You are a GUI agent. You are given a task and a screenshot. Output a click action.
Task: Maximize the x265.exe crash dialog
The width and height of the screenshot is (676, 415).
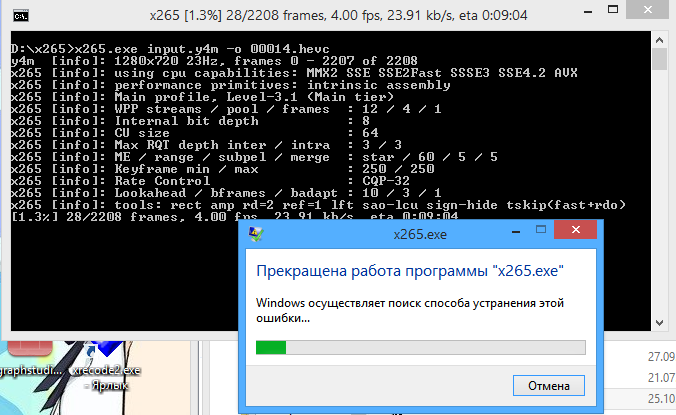pos(541,230)
